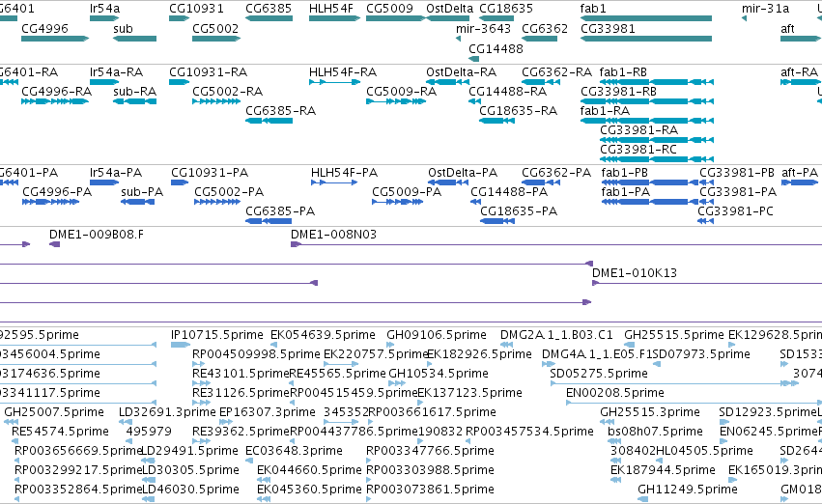Click the CG33981-RC transcript glyph
The image size is (822, 504).
pos(656,159)
